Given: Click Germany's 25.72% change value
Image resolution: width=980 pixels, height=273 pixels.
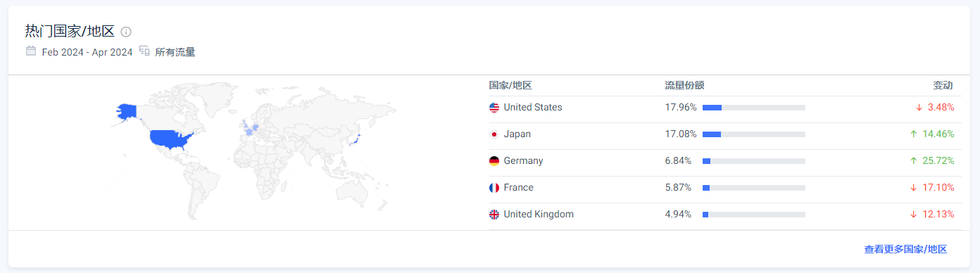Looking at the screenshot, I should (938, 161).
